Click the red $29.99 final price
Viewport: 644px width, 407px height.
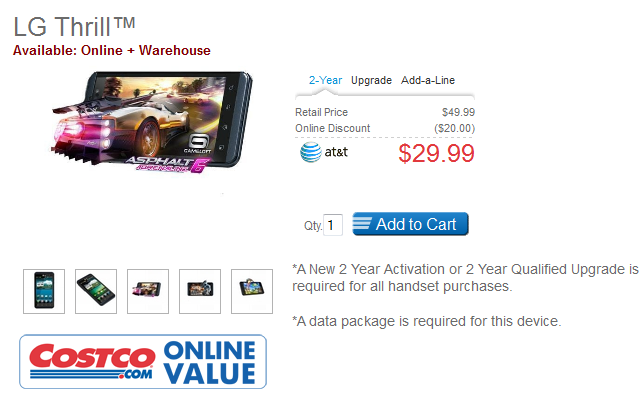point(436,153)
